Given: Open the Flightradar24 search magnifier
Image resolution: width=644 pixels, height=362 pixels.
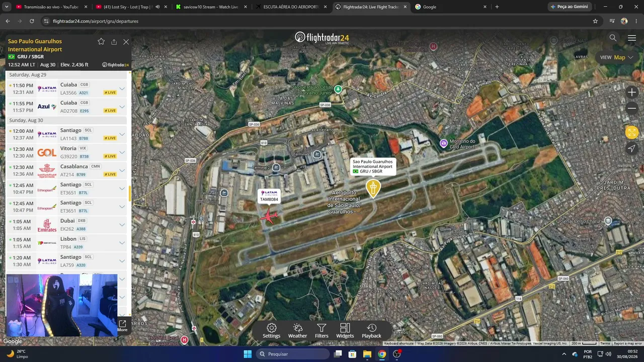Looking at the screenshot, I should (x=613, y=38).
